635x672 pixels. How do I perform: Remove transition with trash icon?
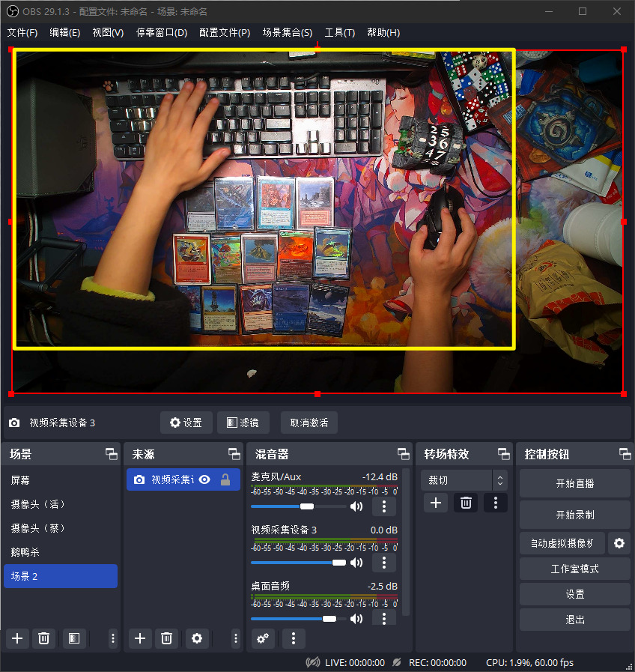(466, 503)
